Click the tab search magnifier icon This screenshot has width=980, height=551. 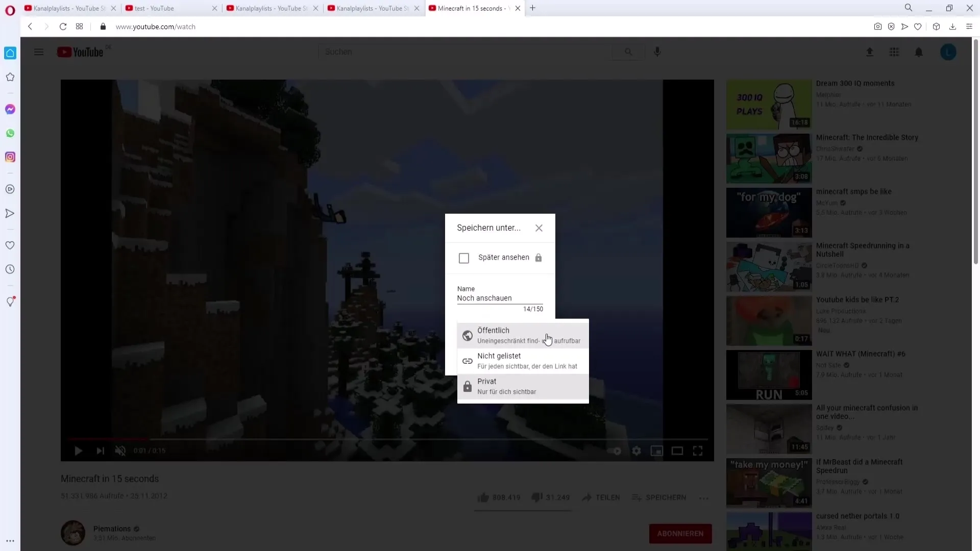click(x=909, y=8)
